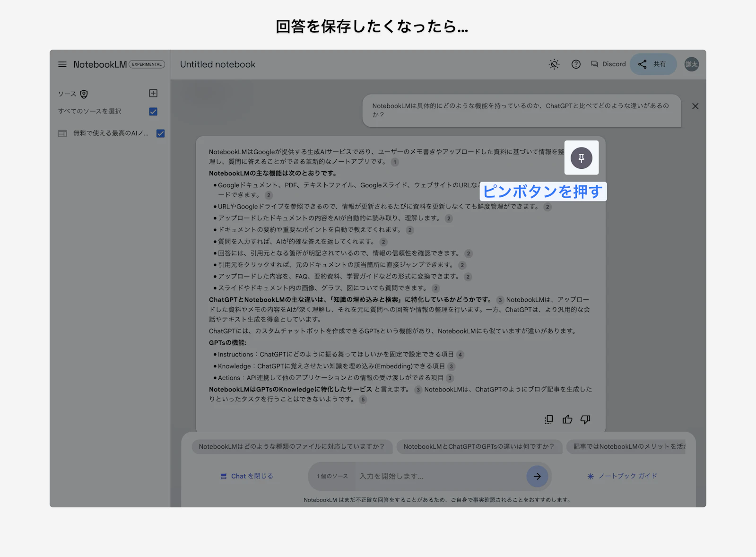Screen dimensions: 756x557
Task: Click heading NotebookLMの主な機能は次のとおりです。
Action: point(273,174)
